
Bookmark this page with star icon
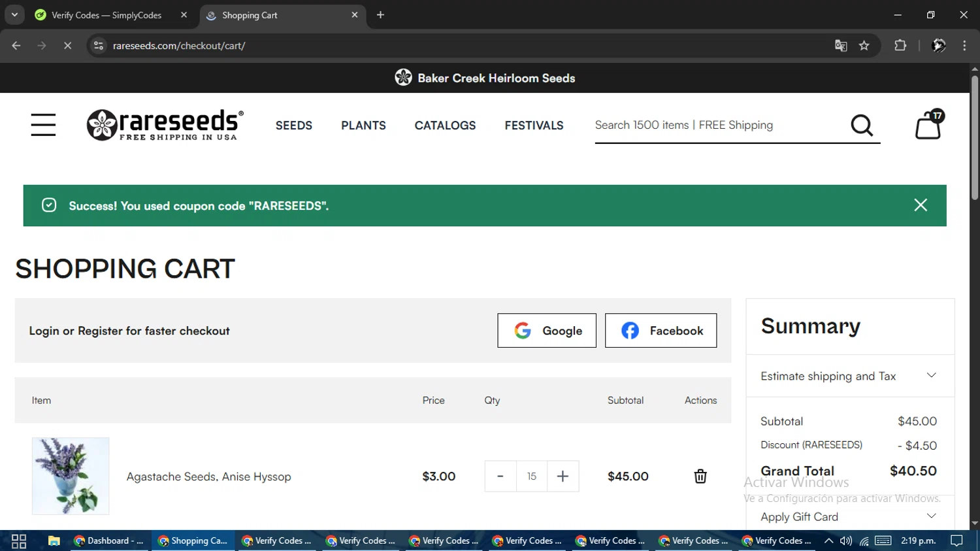coord(864,46)
